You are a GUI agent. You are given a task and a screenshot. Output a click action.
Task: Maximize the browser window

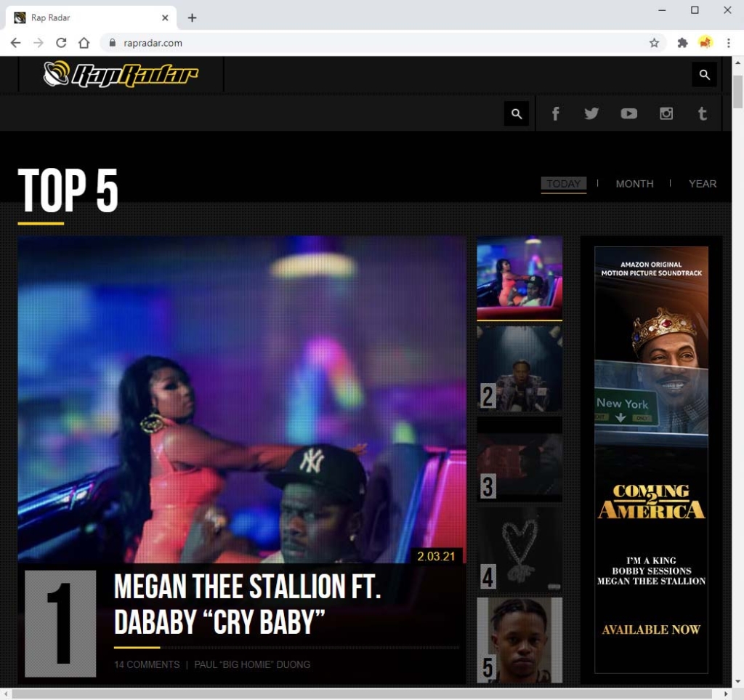point(695,10)
